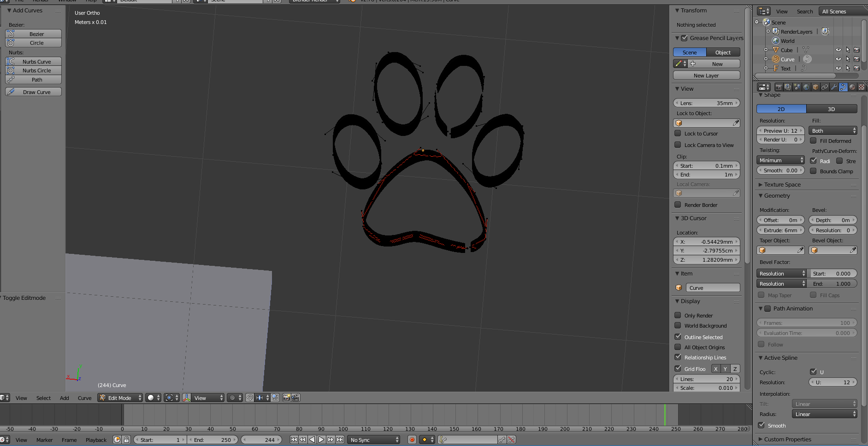Switch Grease Pencil to Object tab

pyautogui.click(x=723, y=53)
